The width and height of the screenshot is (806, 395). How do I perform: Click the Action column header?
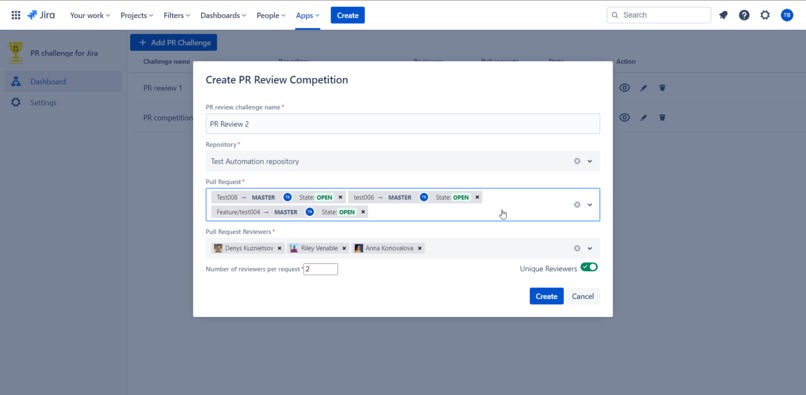point(626,62)
